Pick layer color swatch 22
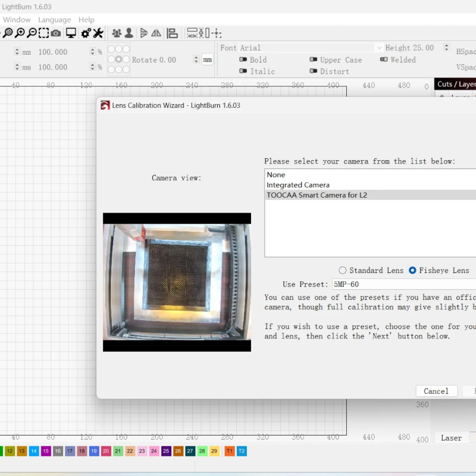 130,451
